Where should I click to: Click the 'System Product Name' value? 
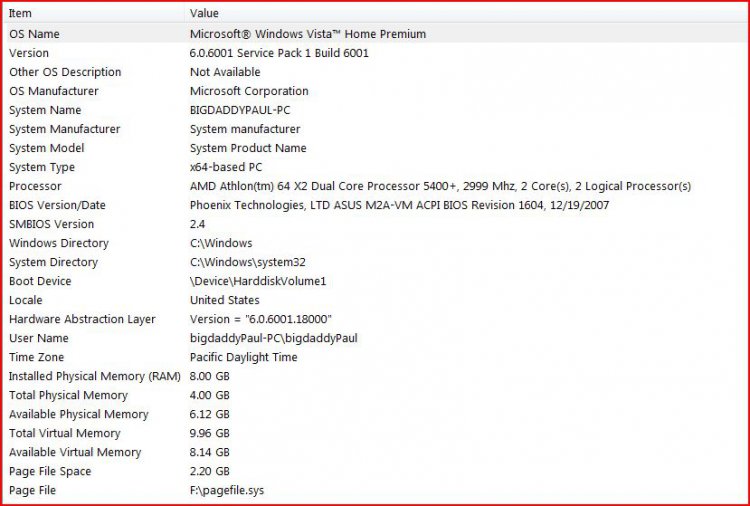(x=248, y=148)
